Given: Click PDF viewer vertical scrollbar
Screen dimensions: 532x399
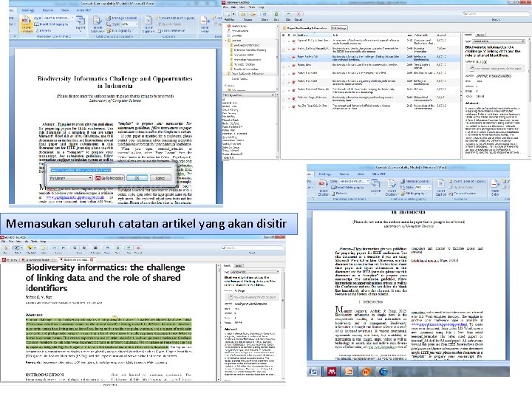Looking at the screenshot, I should pos(219,322).
